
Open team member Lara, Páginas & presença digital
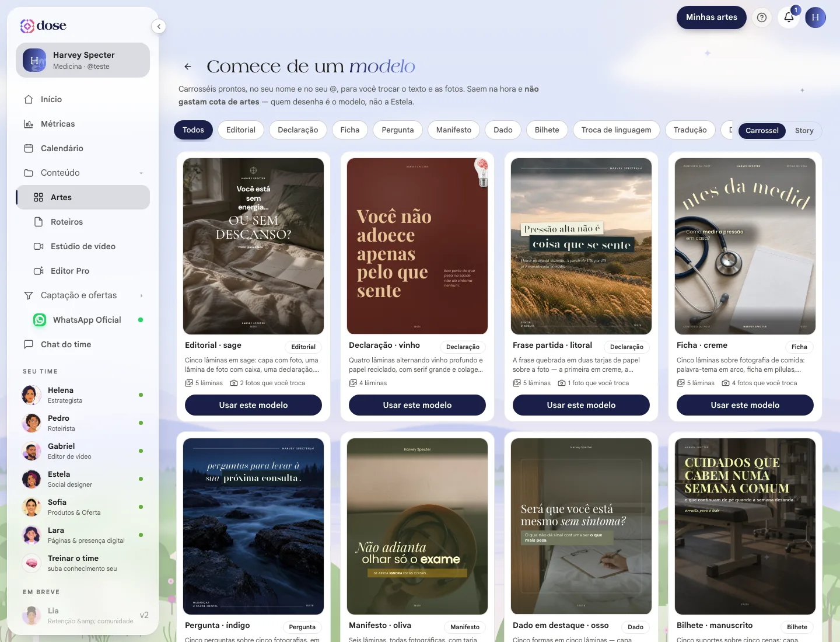click(x=83, y=535)
